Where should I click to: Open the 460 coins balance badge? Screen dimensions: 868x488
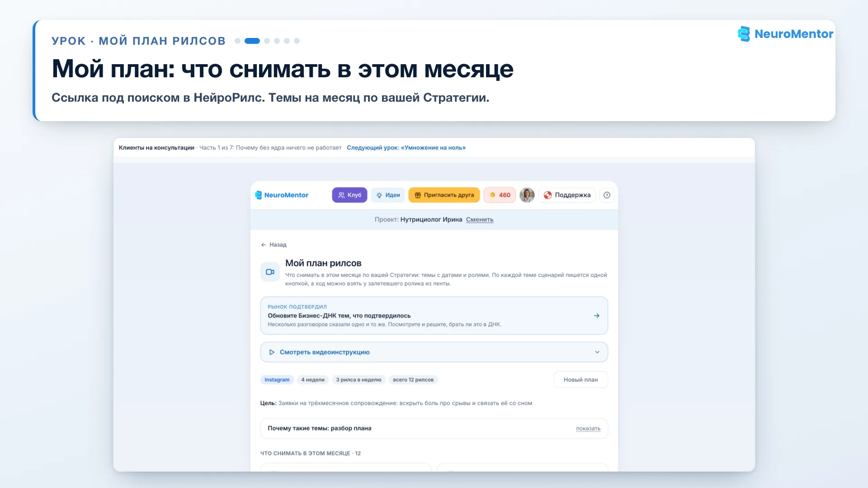[x=500, y=195]
